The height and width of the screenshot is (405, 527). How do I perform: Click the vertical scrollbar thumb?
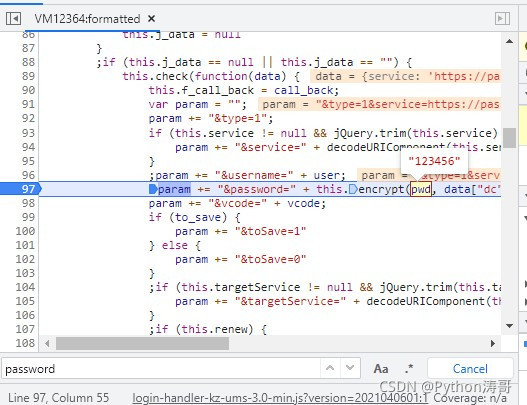tap(510, 138)
